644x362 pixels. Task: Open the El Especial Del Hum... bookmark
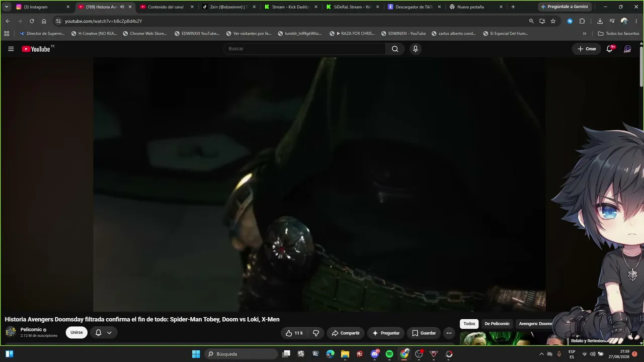(506, 34)
